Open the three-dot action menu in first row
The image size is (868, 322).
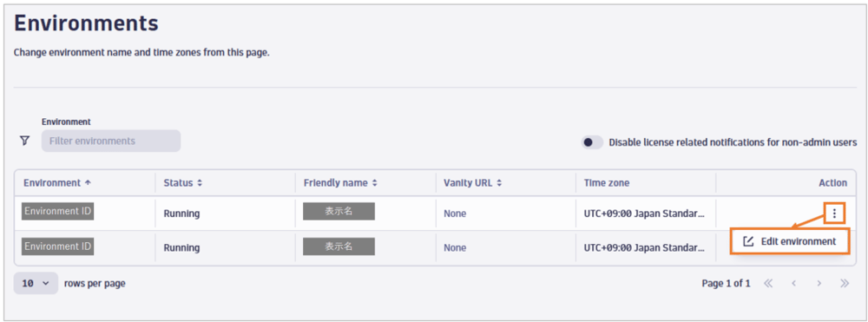tap(835, 213)
